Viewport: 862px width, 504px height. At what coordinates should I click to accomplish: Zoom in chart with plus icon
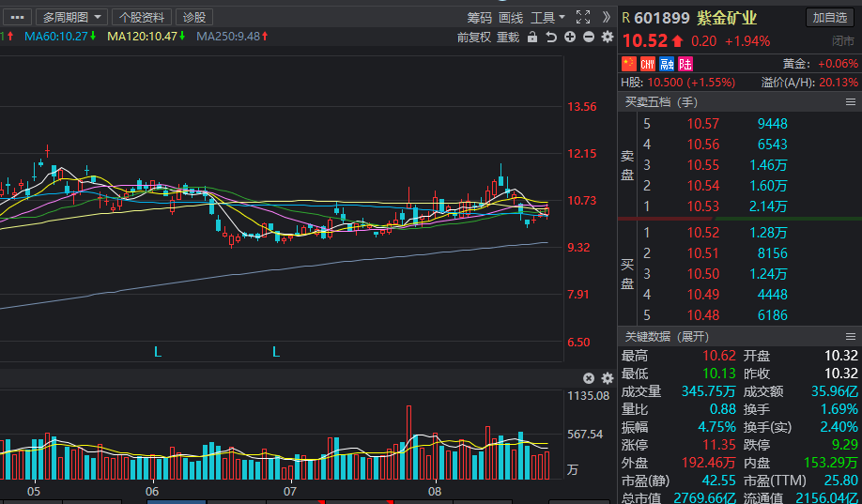[x=570, y=37]
